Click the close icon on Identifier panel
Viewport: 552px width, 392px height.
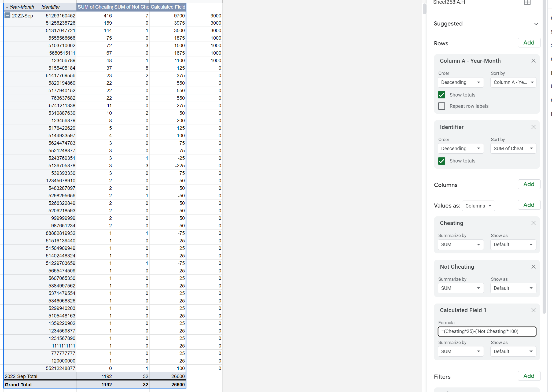(534, 127)
